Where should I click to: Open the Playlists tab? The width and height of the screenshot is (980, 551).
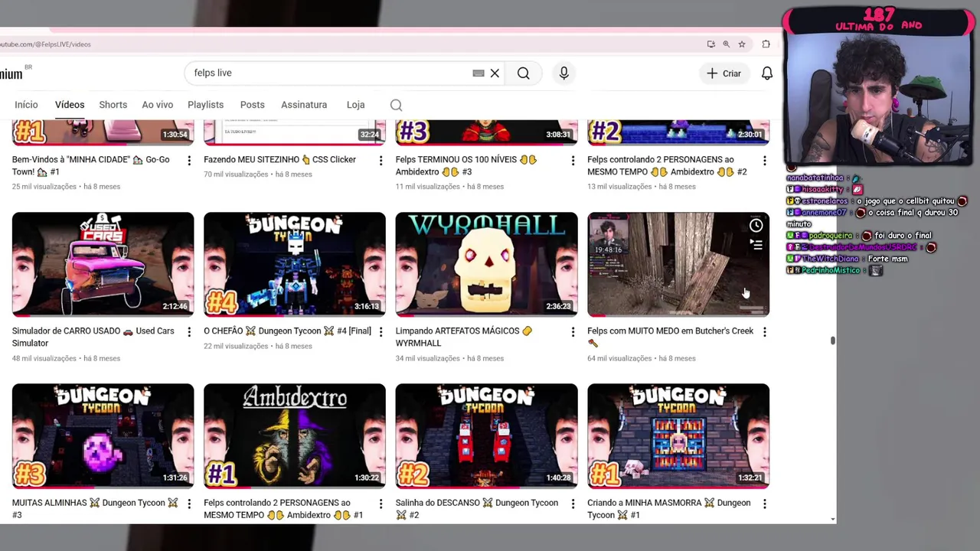[205, 105]
